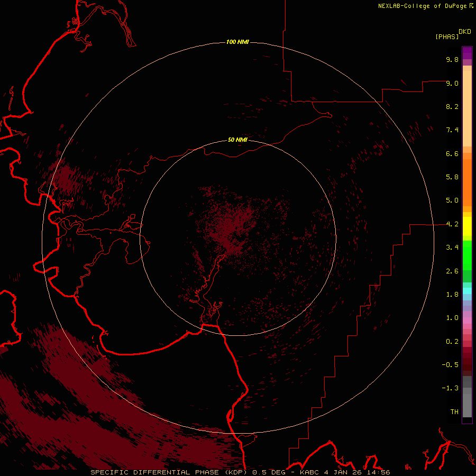This screenshot has height=476, width=476.
Task: Click the 3.4 value on the color scale
Action: point(452,248)
